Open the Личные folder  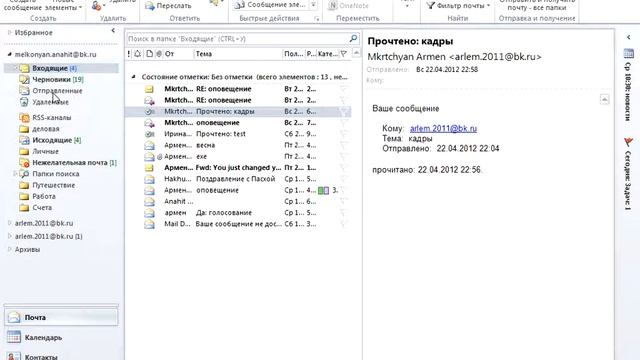pos(45,151)
